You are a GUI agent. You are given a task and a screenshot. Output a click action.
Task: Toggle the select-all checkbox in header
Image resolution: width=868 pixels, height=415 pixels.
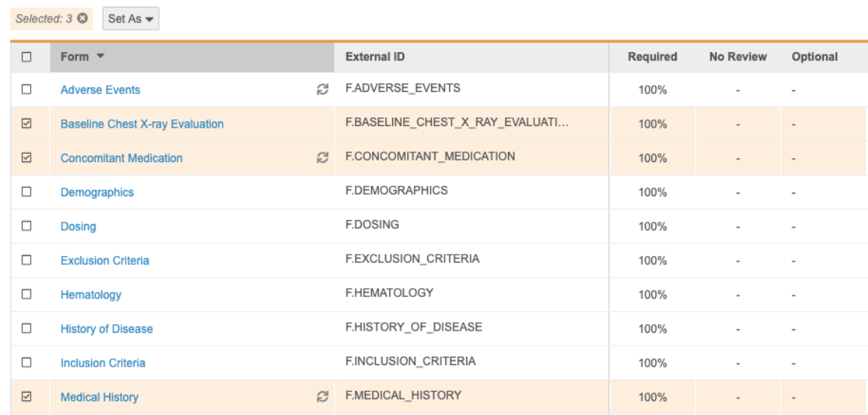[x=27, y=57]
